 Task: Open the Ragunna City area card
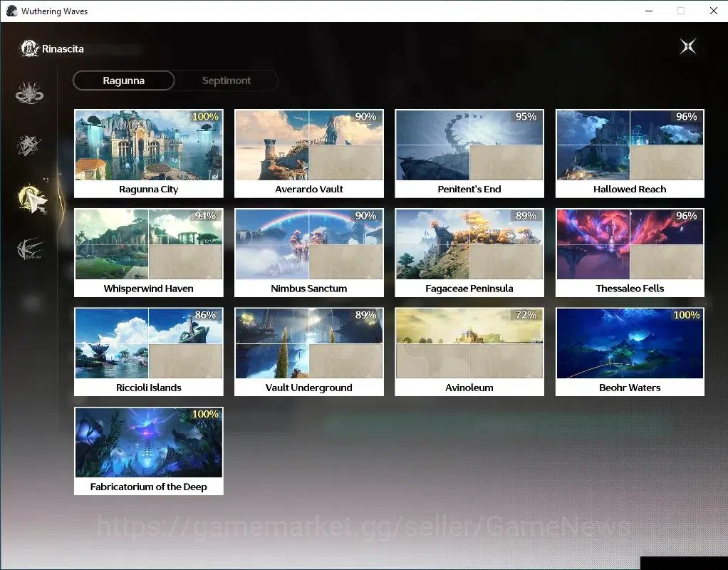click(x=149, y=153)
